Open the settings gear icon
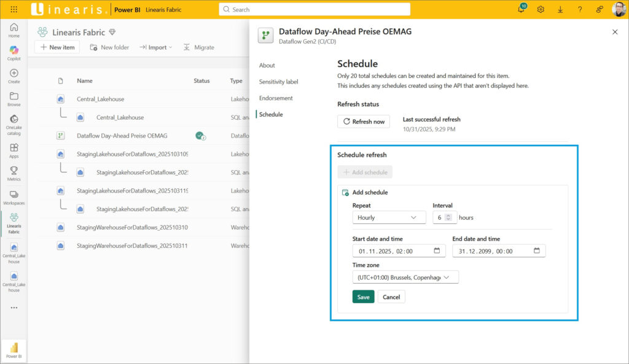Viewport: 629px width, 364px height. (x=541, y=9)
